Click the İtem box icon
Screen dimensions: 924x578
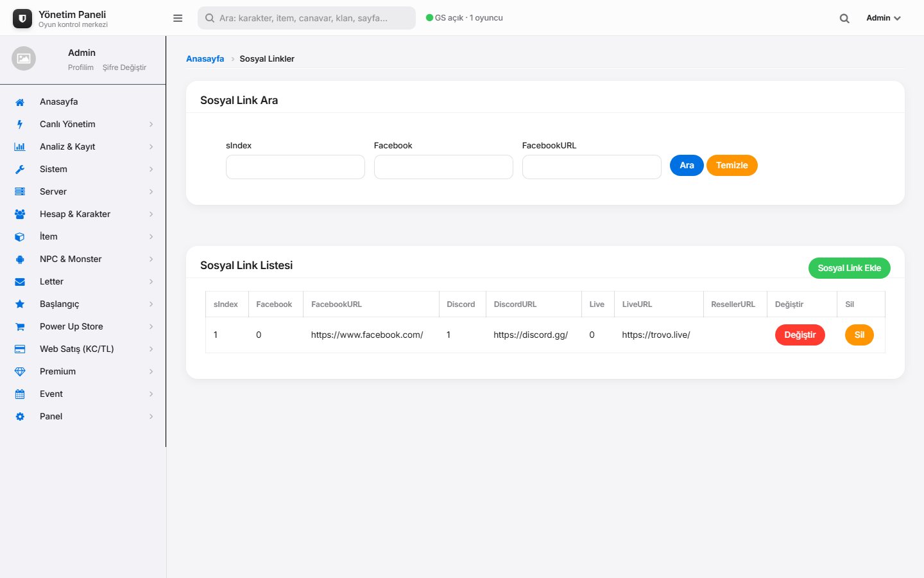pyautogui.click(x=20, y=237)
